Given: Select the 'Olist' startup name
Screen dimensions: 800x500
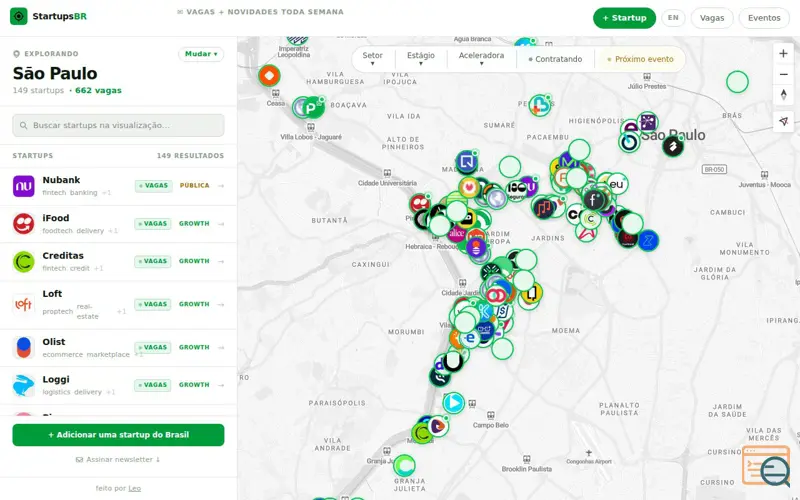Looking at the screenshot, I should (54, 342).
